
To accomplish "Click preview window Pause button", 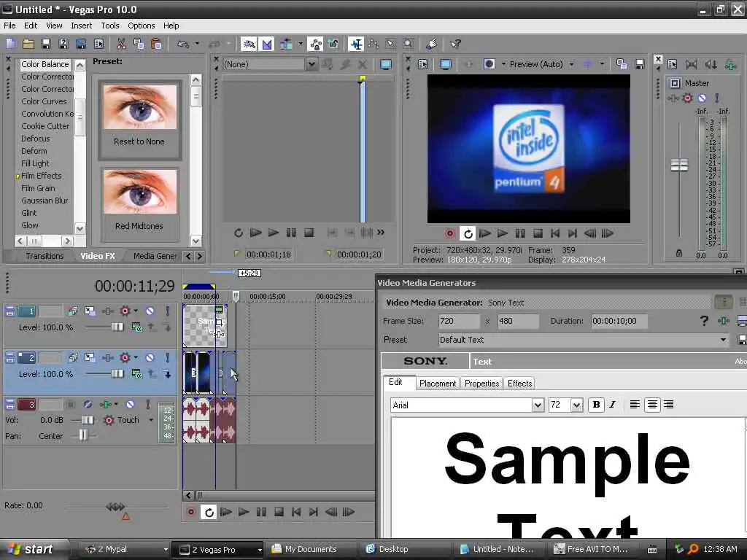I will (x=519, y=233).
